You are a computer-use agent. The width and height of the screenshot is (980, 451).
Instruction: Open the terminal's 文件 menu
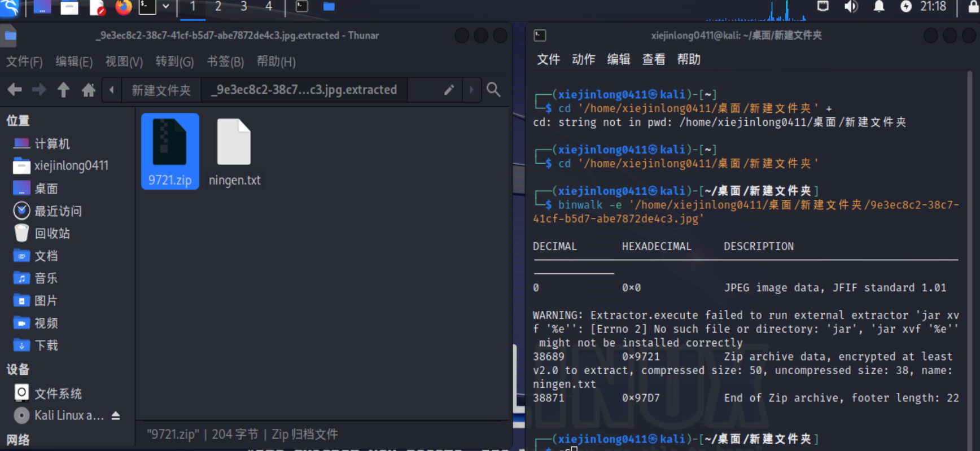click(548, 59)
